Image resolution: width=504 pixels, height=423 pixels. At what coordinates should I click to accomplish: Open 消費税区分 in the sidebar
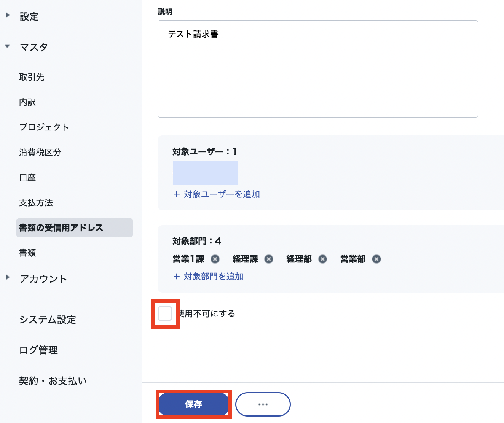(40, 153)
